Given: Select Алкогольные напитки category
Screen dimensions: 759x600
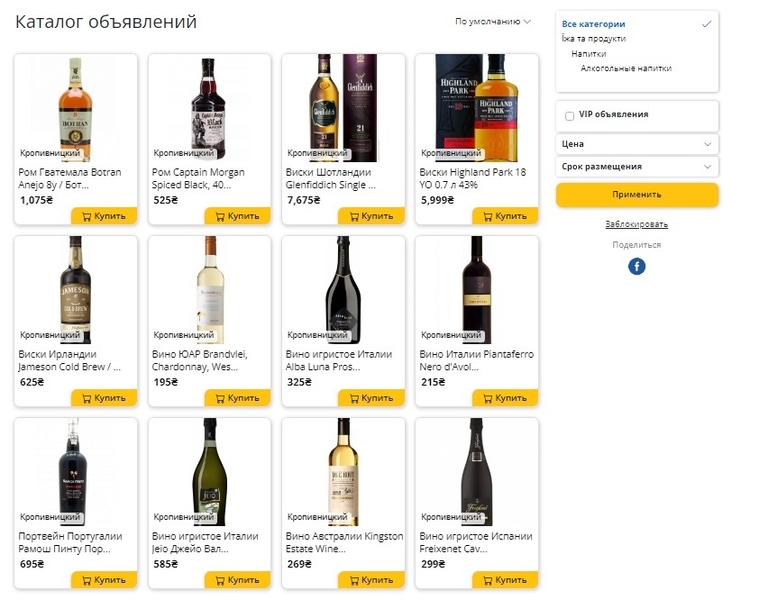Looking at the screenshot, I should [x=626, y=69].
